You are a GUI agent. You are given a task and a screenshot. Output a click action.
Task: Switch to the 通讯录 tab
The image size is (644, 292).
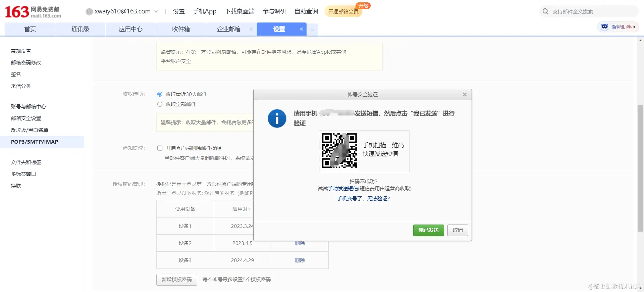coord(80,29)
